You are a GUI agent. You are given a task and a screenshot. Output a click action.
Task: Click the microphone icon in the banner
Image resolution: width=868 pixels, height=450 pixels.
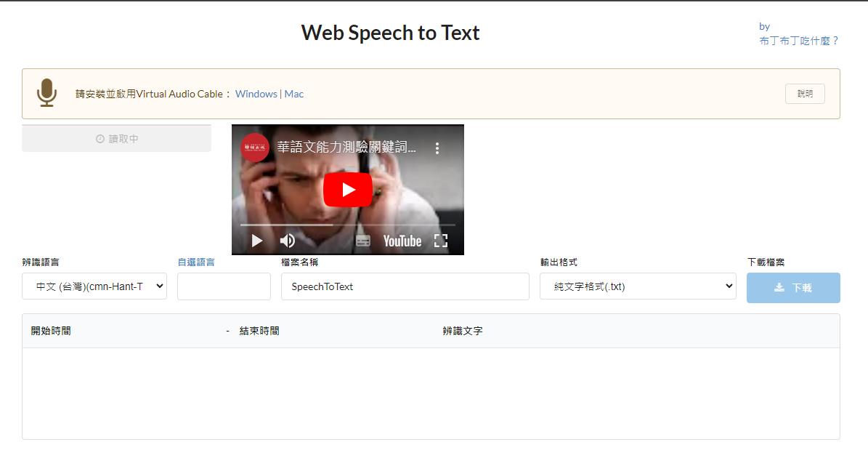(46, 93)
